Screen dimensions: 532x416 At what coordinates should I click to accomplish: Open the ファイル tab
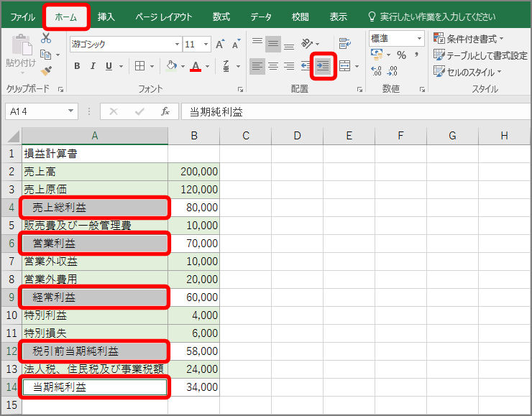click(22, 17)
